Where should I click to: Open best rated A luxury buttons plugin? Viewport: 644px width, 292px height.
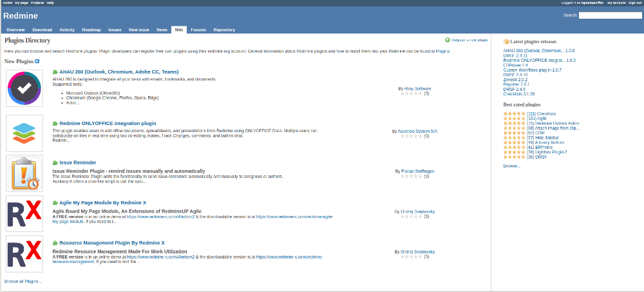[x=550, y=142]
